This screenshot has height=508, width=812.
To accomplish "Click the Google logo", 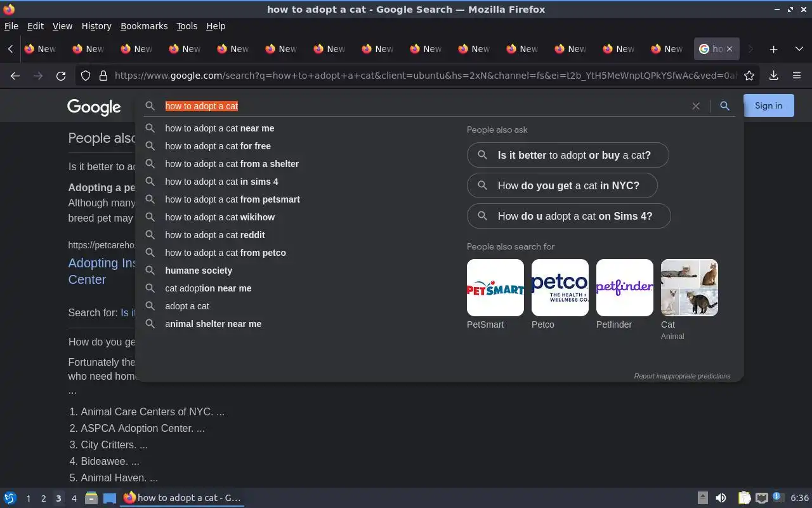I will (94, 107).
